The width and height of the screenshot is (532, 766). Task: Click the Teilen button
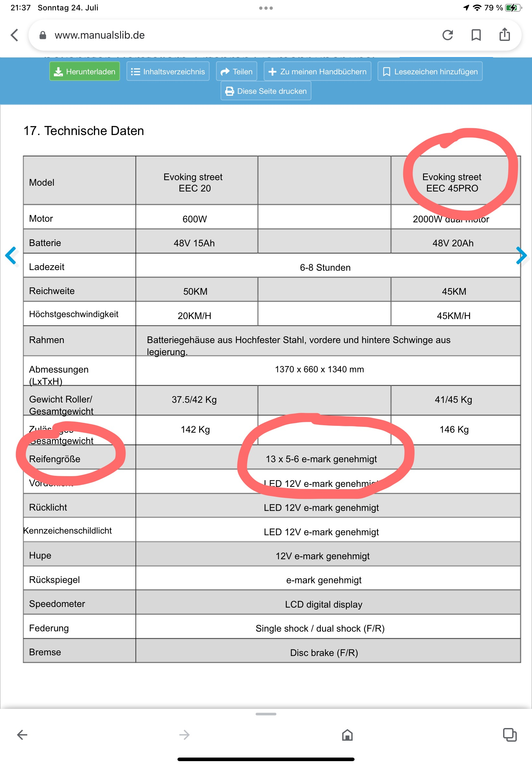(237, 71)
